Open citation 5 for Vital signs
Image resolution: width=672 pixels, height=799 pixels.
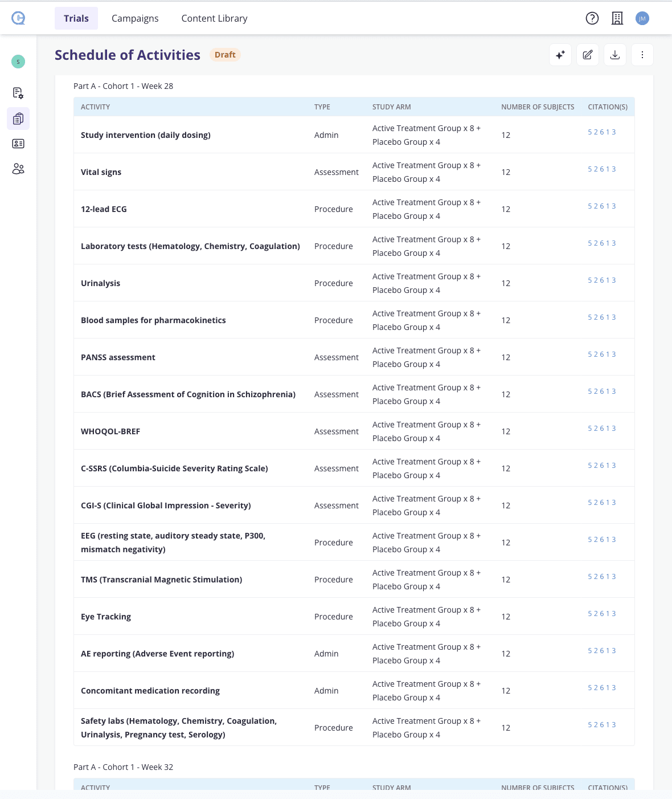click(589, 169)
